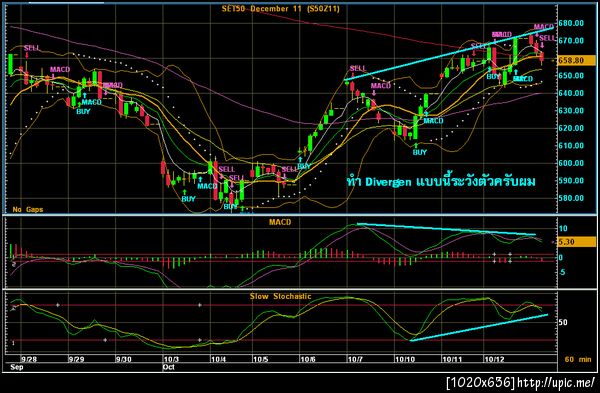Screen dimensions: 600x393
Task: Click the 640.00 price axis label
Action: click(x=571, y=93)
